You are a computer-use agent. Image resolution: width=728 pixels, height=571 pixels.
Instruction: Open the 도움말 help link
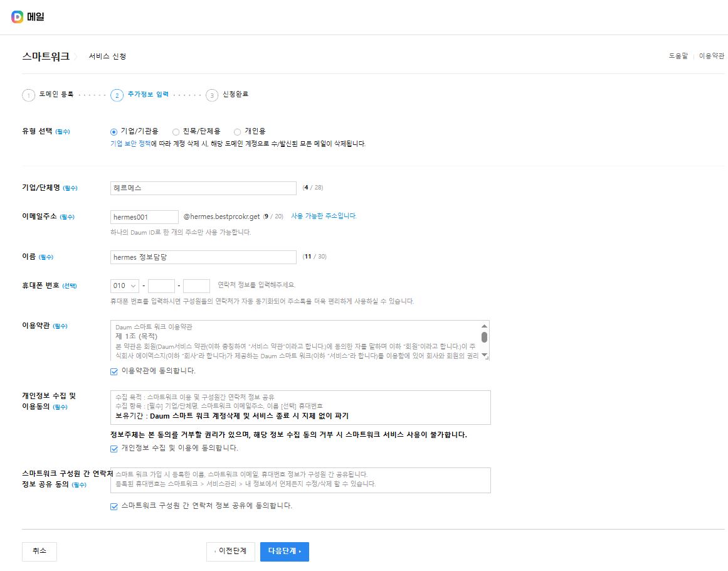pyautogui.click(x=678, y=56)
